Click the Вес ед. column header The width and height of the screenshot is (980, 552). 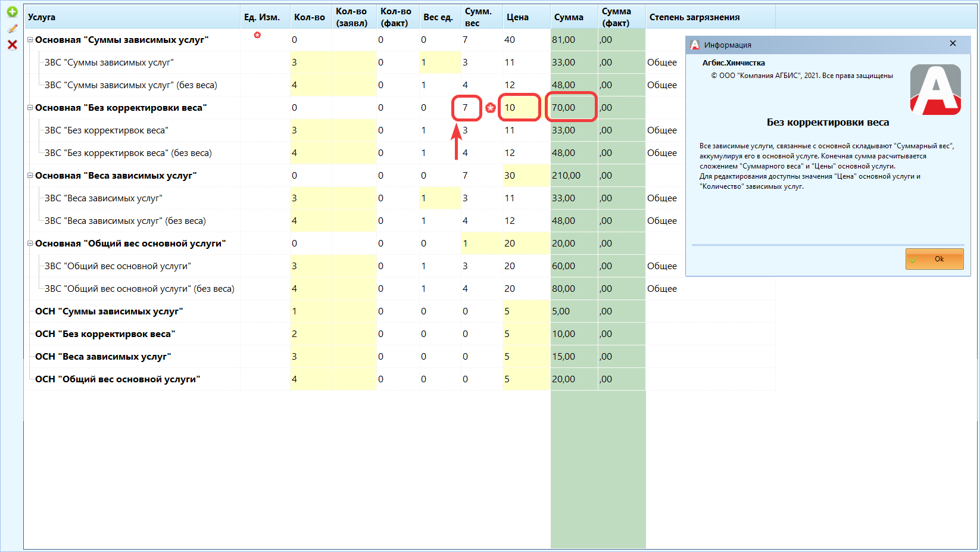point(440,17)
